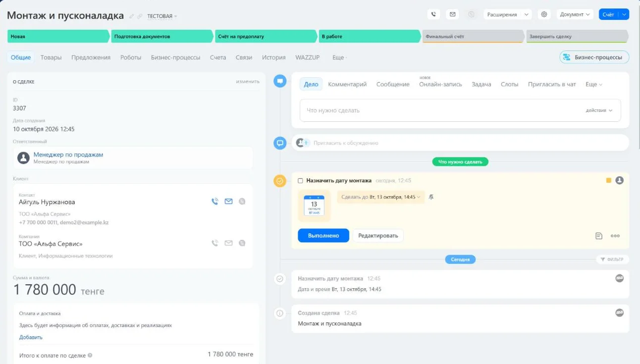640x364 pixels.
Task: Click the calendar thumbnail showing 13 октября
Action: tap(314, 206)
